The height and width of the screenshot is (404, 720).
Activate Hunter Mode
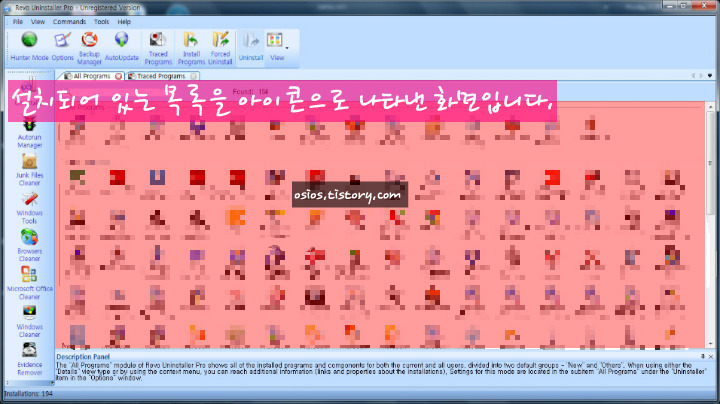coord(29,46)
